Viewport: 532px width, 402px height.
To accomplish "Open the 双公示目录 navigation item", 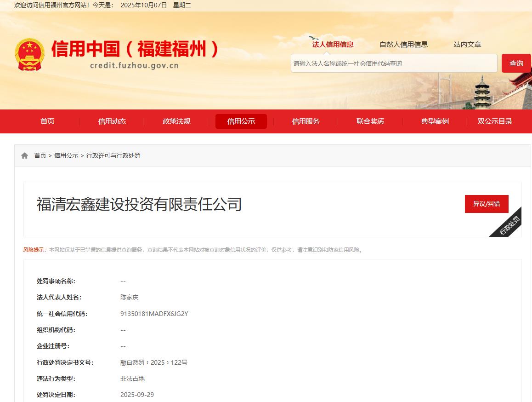I will coord(495,121).
